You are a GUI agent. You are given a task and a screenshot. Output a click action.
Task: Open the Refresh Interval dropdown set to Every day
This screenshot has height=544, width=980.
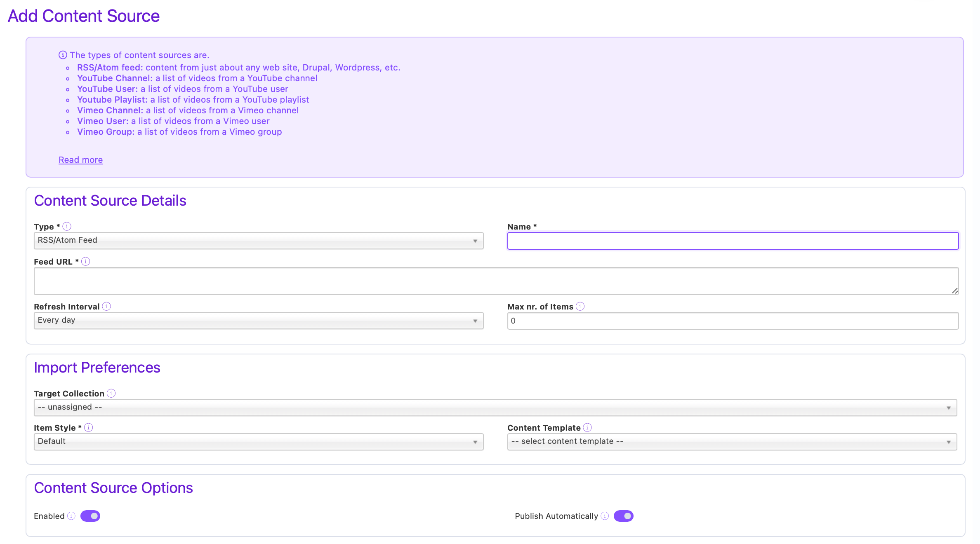(259, 321)
